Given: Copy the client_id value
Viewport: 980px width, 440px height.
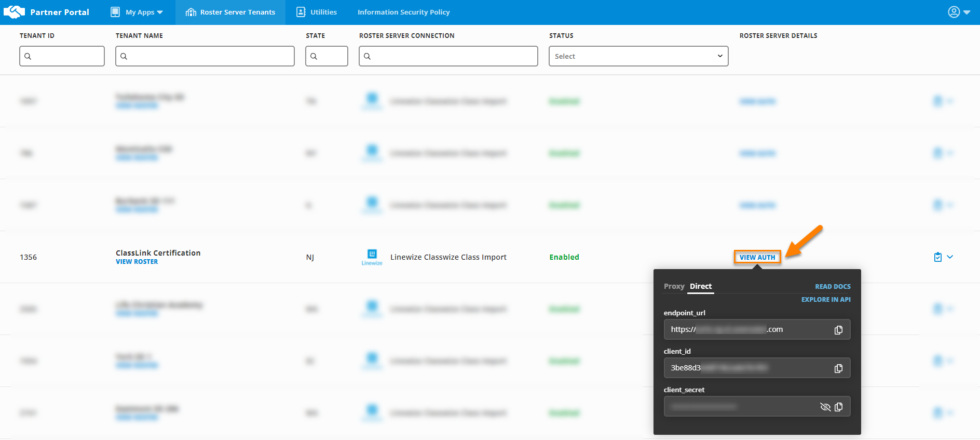Looking at the screenshot, I should [838, 368].
